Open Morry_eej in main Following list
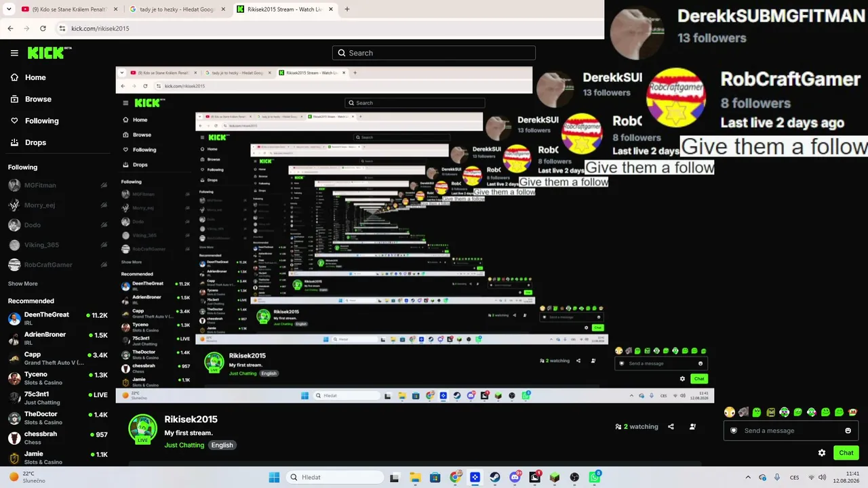The height and width of the screenshot is (488, 868). 58,205
